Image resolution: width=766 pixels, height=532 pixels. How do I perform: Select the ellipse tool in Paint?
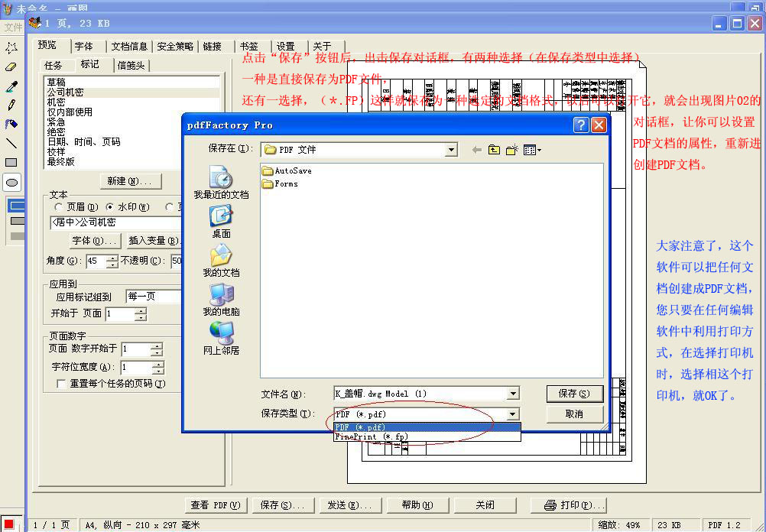[x=11, y=183]
